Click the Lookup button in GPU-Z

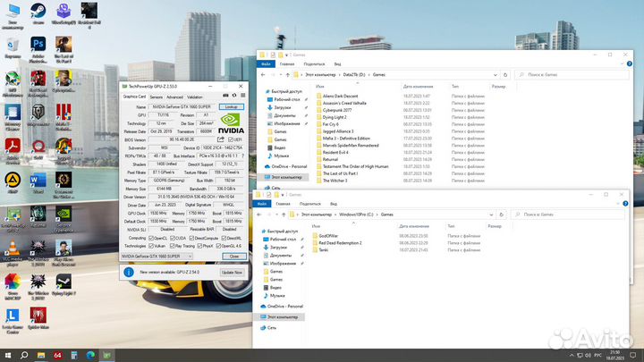click(x=232, y=106)
